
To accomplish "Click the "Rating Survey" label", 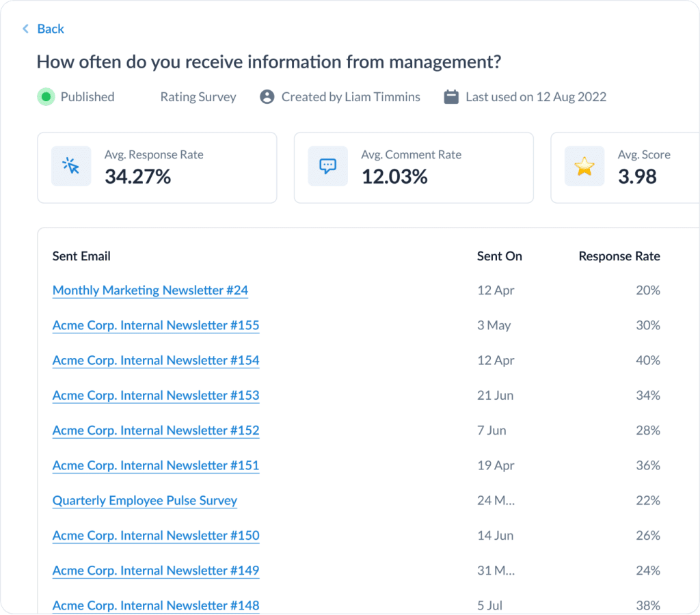I will [x=198, y=96].
